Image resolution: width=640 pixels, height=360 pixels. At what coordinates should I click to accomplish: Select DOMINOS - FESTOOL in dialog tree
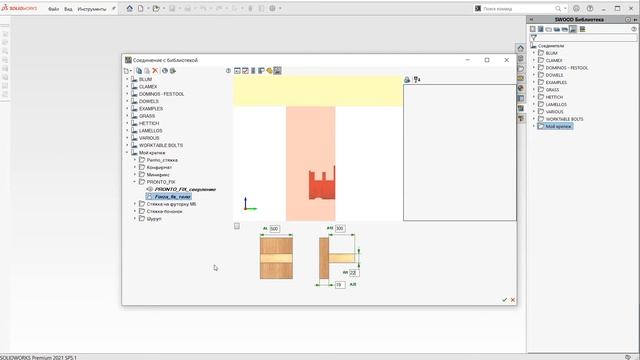(161, 94)
